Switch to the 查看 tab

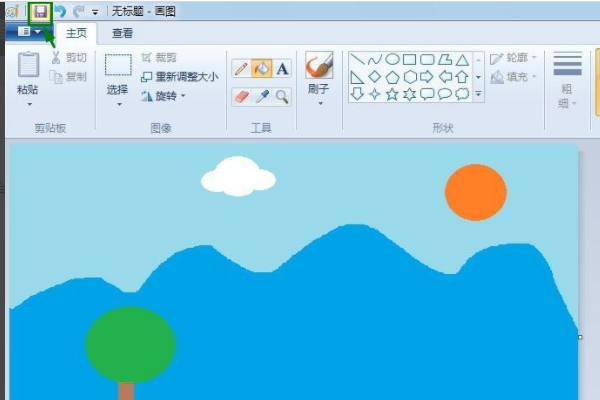pos(122,33)
